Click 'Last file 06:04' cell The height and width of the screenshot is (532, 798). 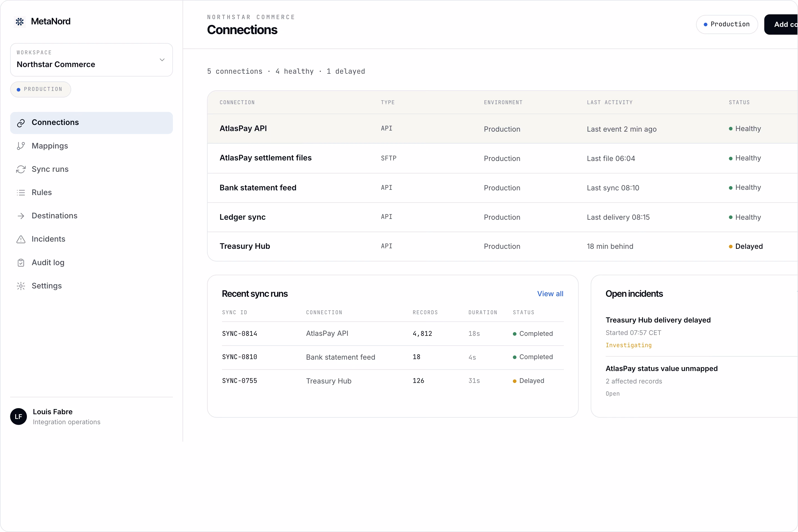611,158
